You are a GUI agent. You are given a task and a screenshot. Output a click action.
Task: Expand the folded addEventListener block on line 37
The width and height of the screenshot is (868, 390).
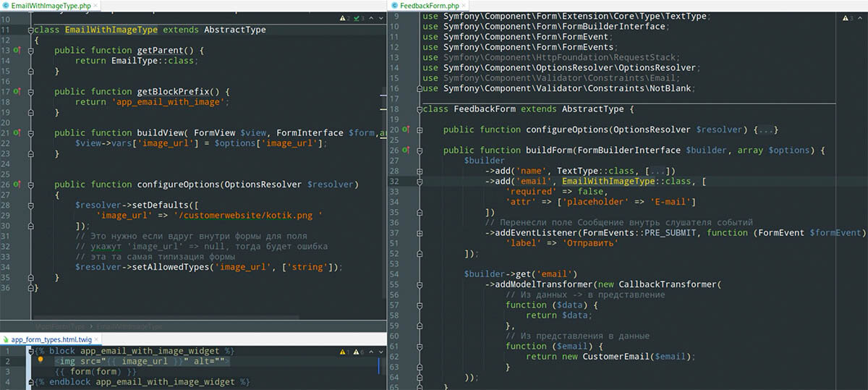coord(420,232)
